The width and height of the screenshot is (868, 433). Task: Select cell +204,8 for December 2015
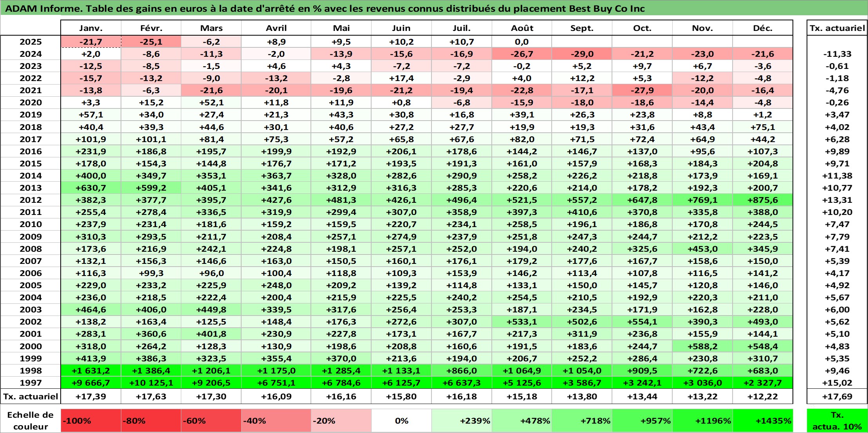763,164
